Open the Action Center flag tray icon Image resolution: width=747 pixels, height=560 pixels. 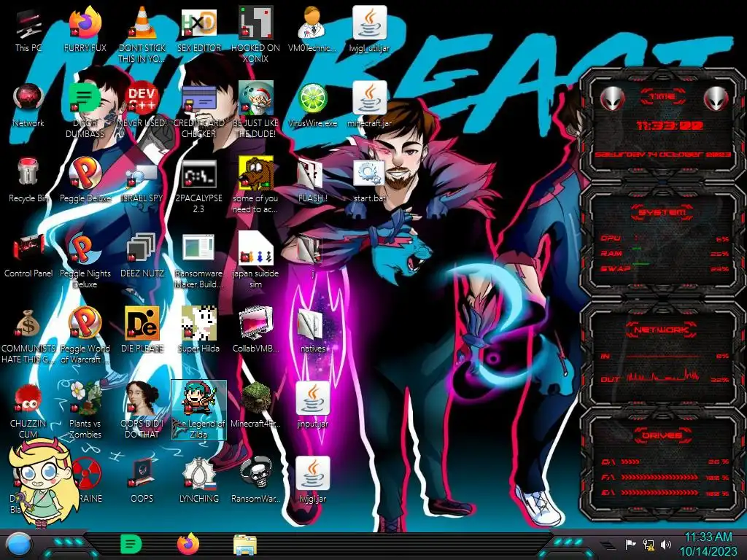pyautogui.click(x=630, y=544)
